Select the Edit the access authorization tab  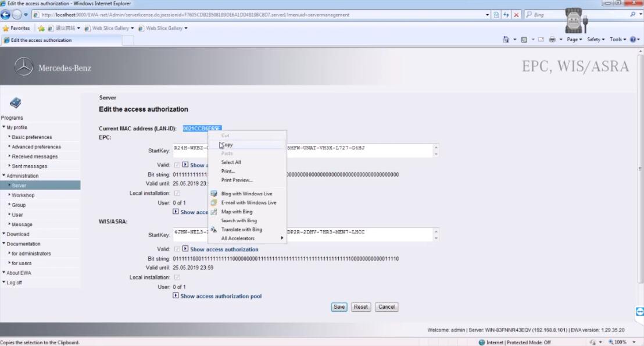(61, 40)
